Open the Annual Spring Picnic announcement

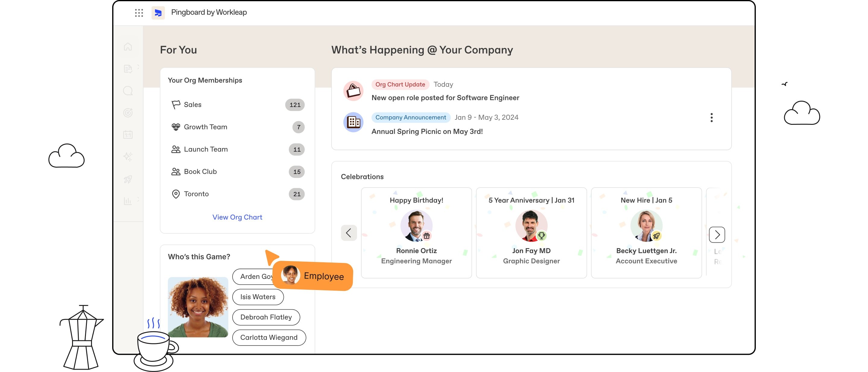click(427, 132)
